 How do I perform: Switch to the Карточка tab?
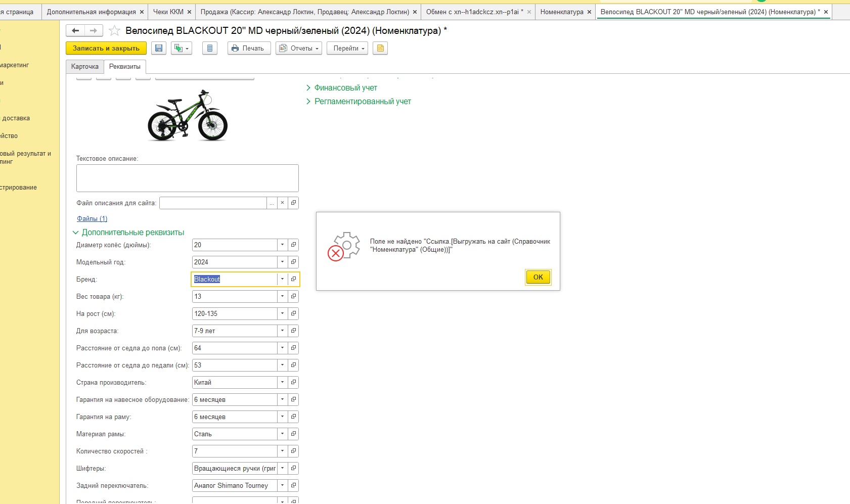click(x=85, y=67)
